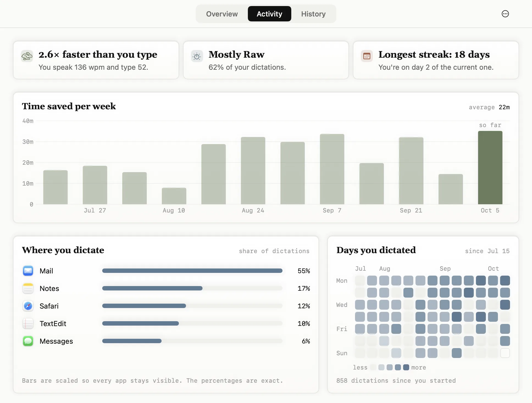Click the lightest legend swatch beside 'less'
Viewport: 532px width, 403px height.
tap(373, 367)
